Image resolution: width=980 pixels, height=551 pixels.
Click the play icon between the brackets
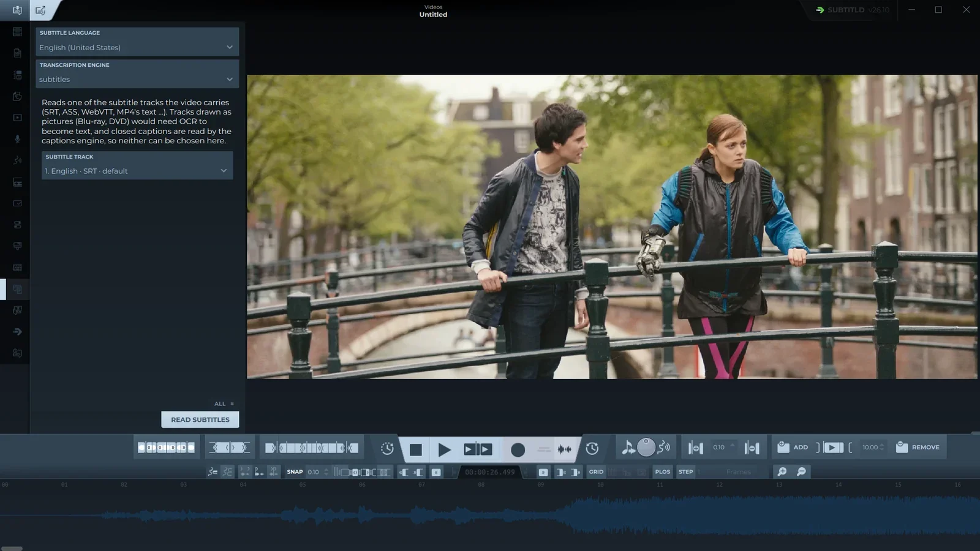click(833, 448)
